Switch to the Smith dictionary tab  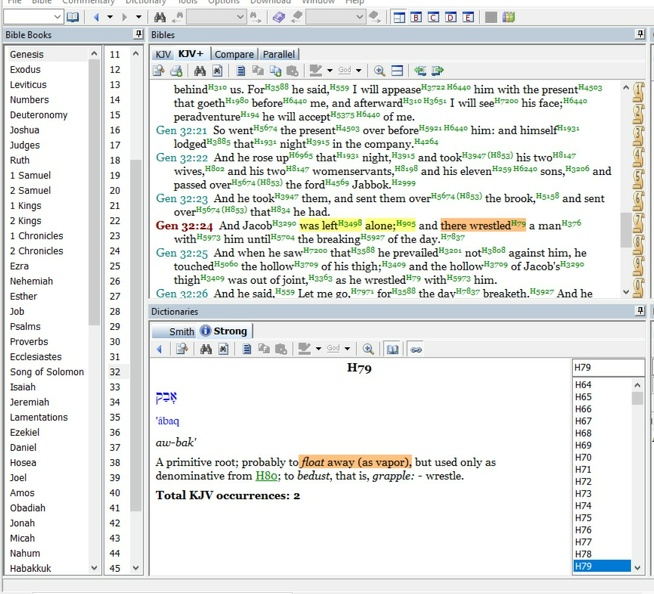[x=176, y=332]
